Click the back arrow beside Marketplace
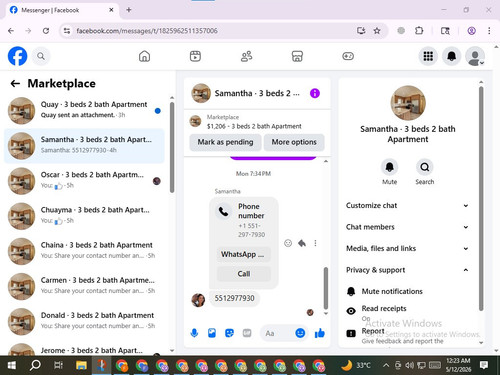The image size is (500, 375). coord(15,83)
